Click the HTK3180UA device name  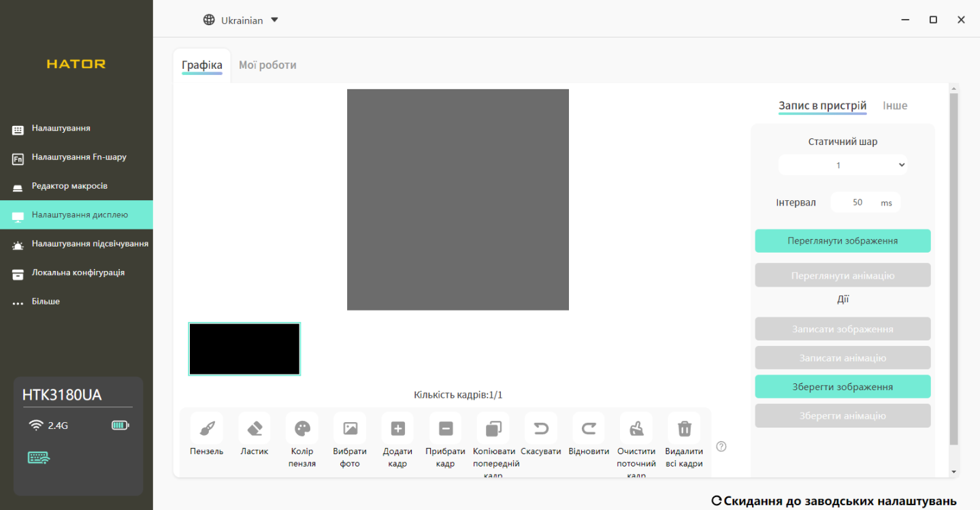62,396
